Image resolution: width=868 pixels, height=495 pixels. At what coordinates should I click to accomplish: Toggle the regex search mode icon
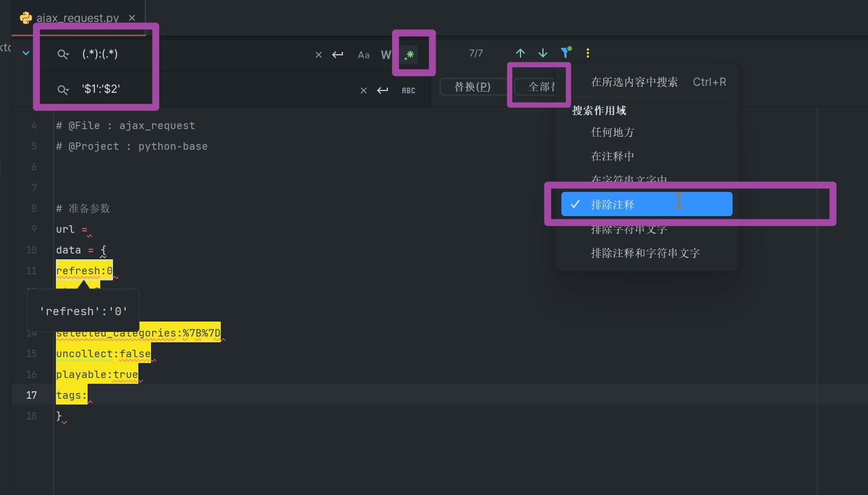409,54
